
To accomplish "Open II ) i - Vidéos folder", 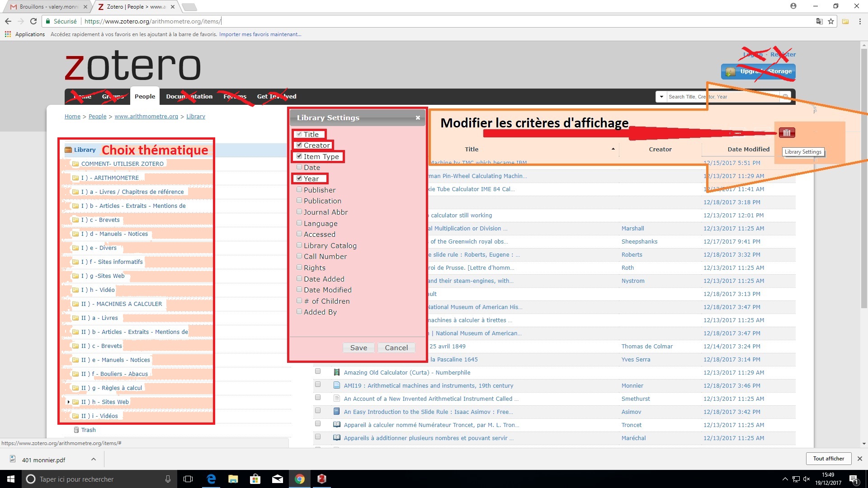I will pos(99,416).
